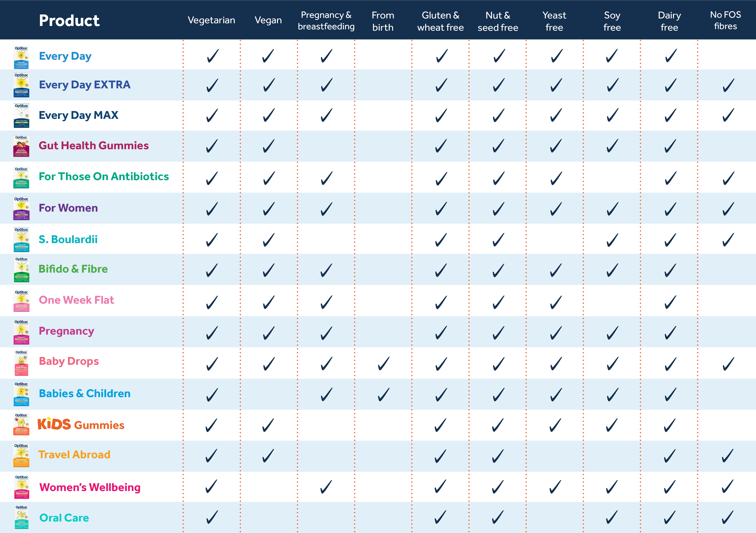The image size is (756, 533).
Task: Click the Gut Health Gummies box thumbnail
Action: click(21, 146)
